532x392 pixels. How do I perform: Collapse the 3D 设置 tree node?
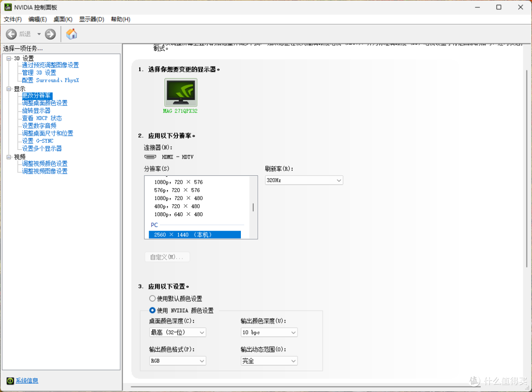[x=9, y=58]
